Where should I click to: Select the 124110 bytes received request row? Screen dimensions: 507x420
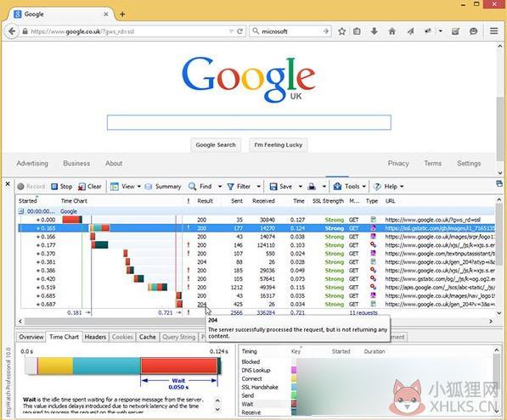point(256,245)
